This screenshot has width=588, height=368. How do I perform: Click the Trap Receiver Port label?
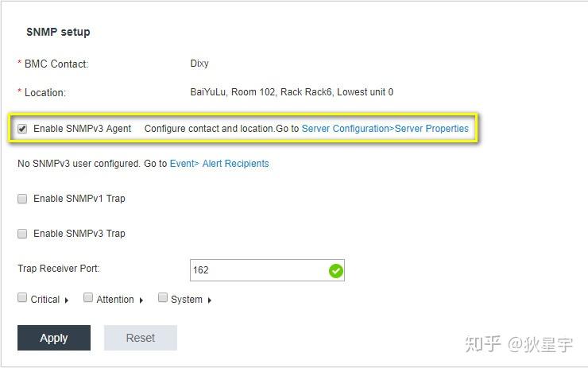click(x=58, y=269)
